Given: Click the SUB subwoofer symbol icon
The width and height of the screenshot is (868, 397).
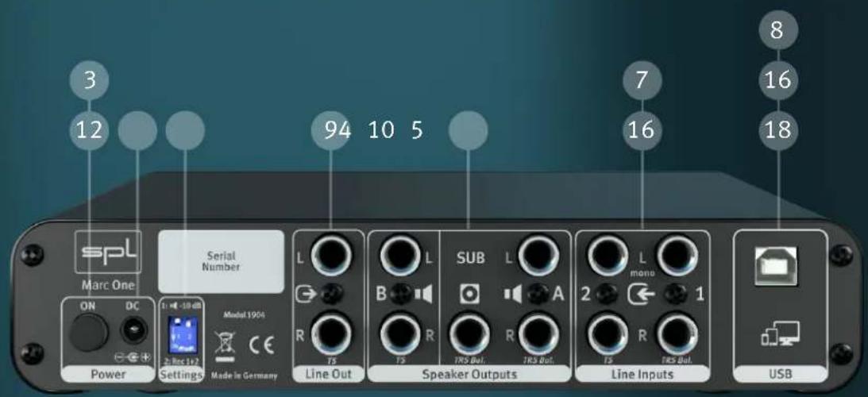Looking at the screenshot, I should pos(469,295).
